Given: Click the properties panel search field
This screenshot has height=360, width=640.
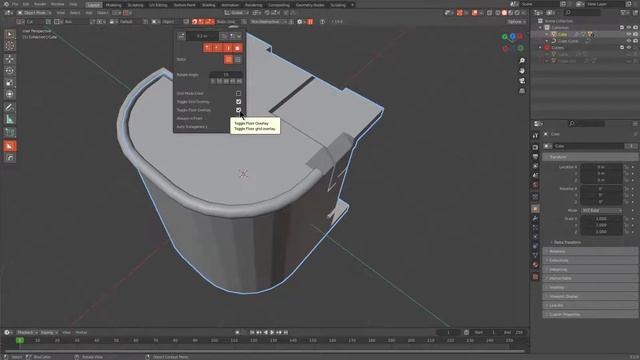Looking at the screenshot, I should 587,123.
